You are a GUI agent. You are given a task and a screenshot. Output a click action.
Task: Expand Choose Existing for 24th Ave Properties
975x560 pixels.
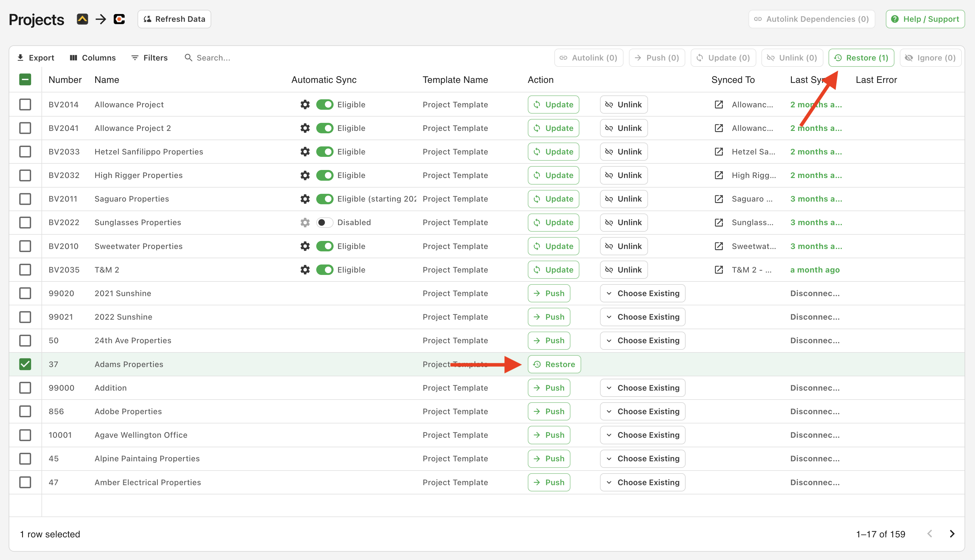click(x=642, y=341)
